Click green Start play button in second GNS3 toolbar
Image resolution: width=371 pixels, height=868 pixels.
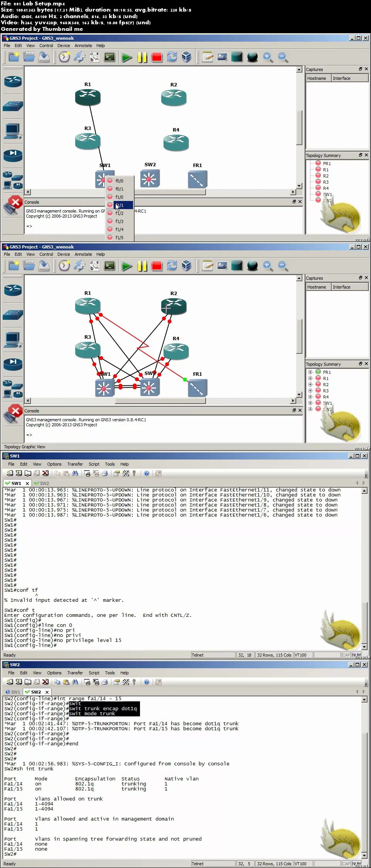click(x=126, y=266)
